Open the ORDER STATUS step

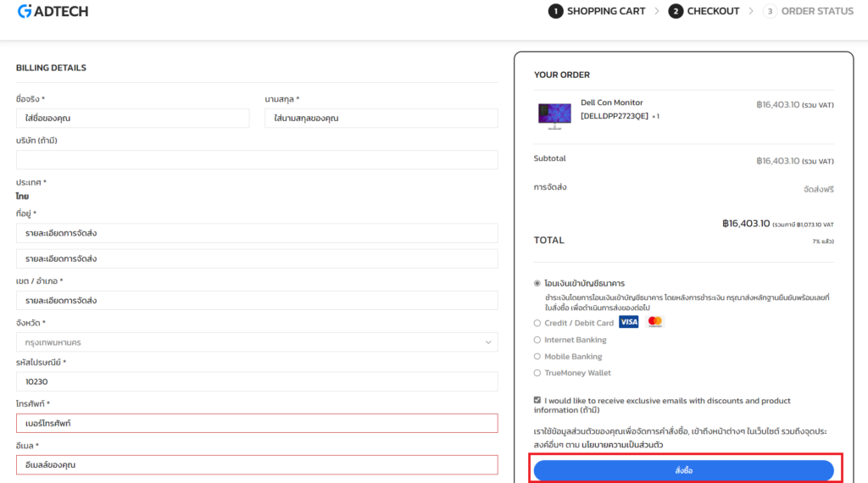coord(816,11)
